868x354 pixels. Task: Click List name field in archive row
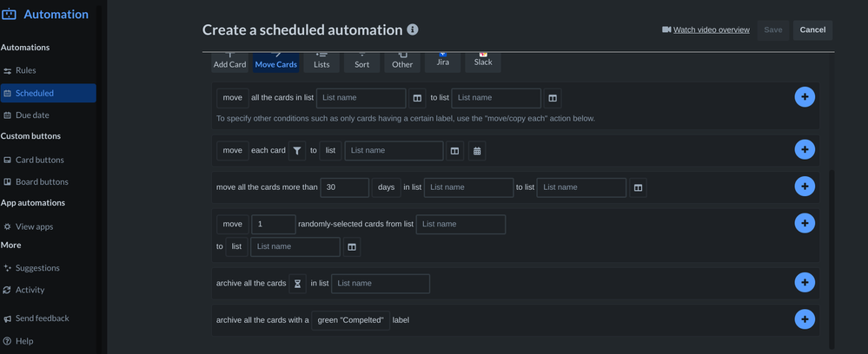(x=381, y=284)
